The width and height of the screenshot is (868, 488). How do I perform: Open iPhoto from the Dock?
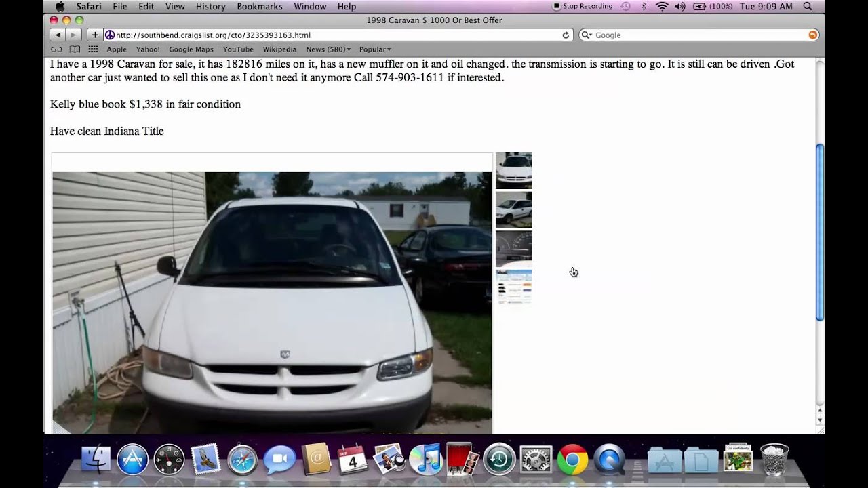coord(389,460)
